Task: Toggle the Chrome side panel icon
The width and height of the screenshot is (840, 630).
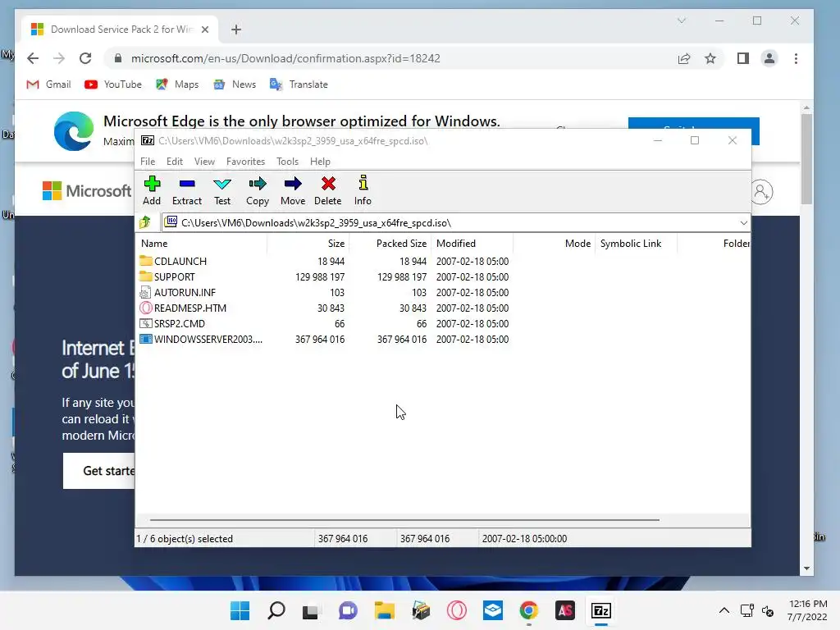Action: tap(743, 58)
